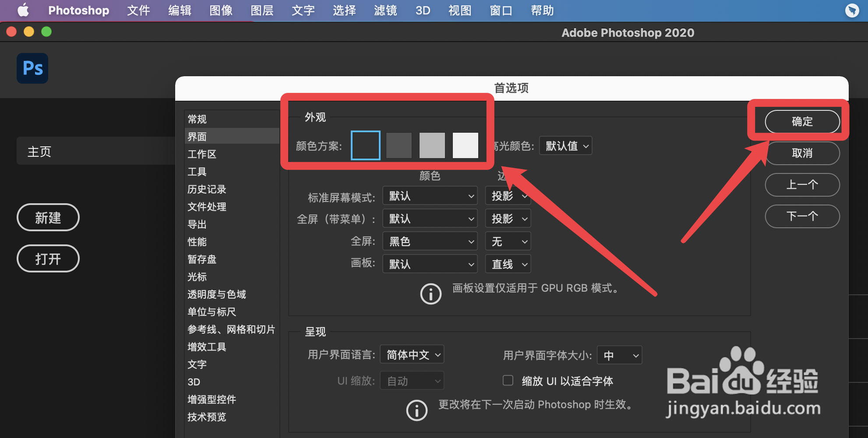Open the 窗口 menu

[x=501, y=10]
